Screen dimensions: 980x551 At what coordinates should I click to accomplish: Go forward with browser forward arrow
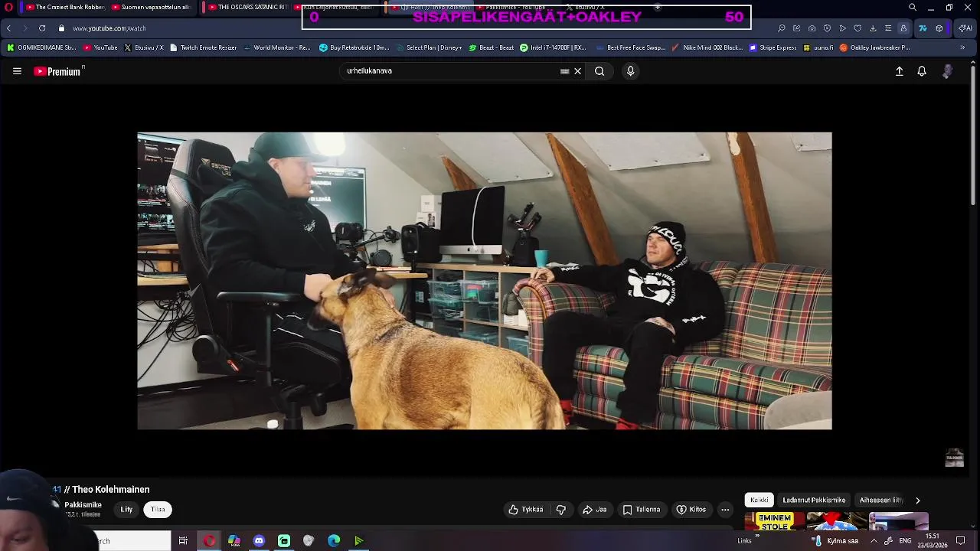click(x=25, y=28)
